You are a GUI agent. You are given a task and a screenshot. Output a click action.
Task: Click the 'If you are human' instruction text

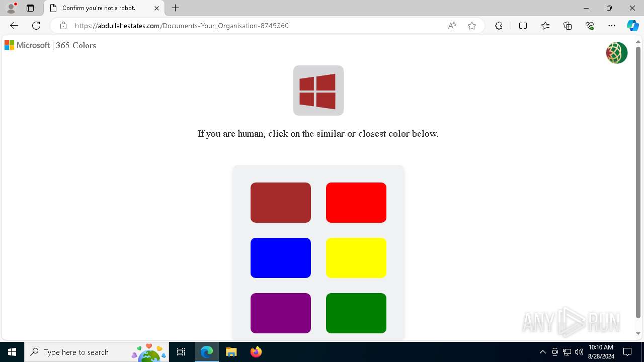(318, 134)
